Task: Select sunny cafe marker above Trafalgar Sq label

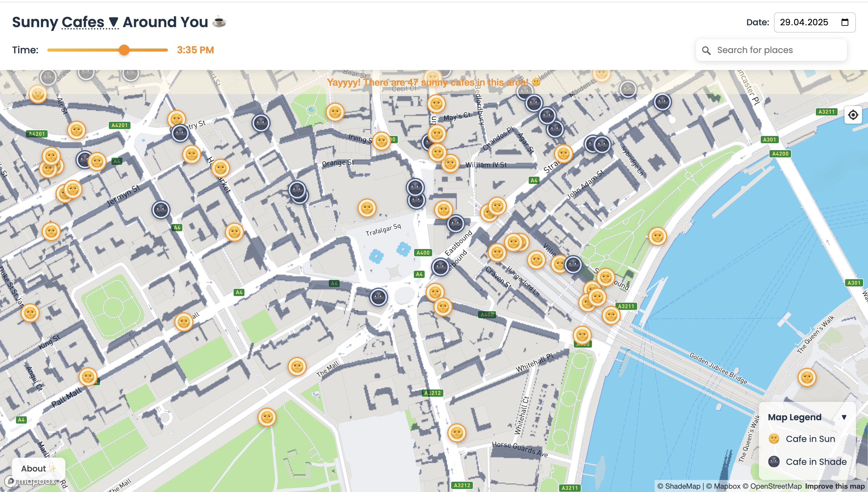Action: (367, 208)
